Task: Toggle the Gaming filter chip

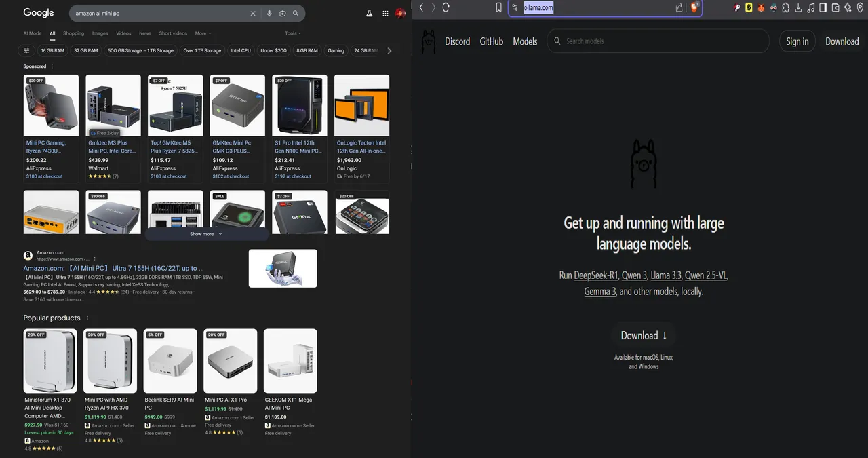Action: [x=336, y=50]
